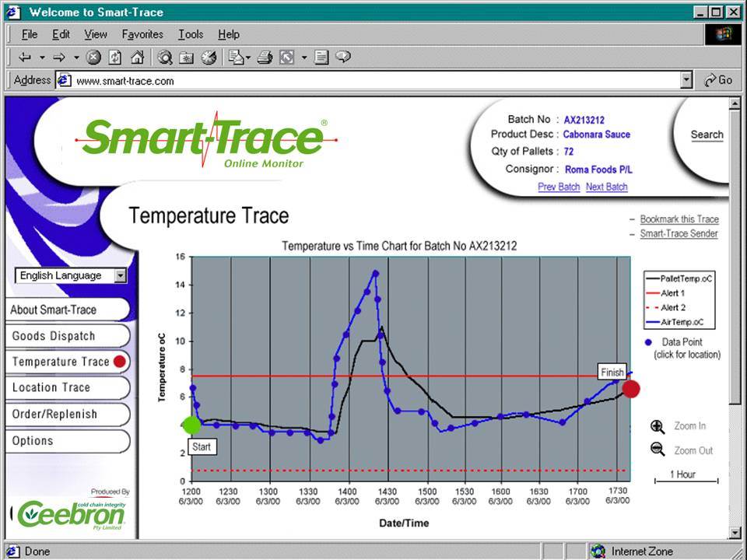Click the highest blue data point at peak
747x560 pixels.
coord(375,273)
